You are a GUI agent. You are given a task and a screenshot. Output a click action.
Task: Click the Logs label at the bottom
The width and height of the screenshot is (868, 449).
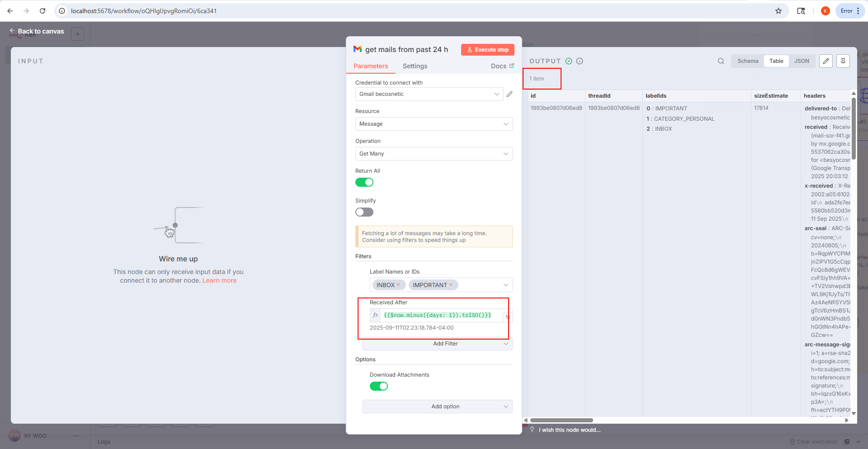[x=104, y=442]
